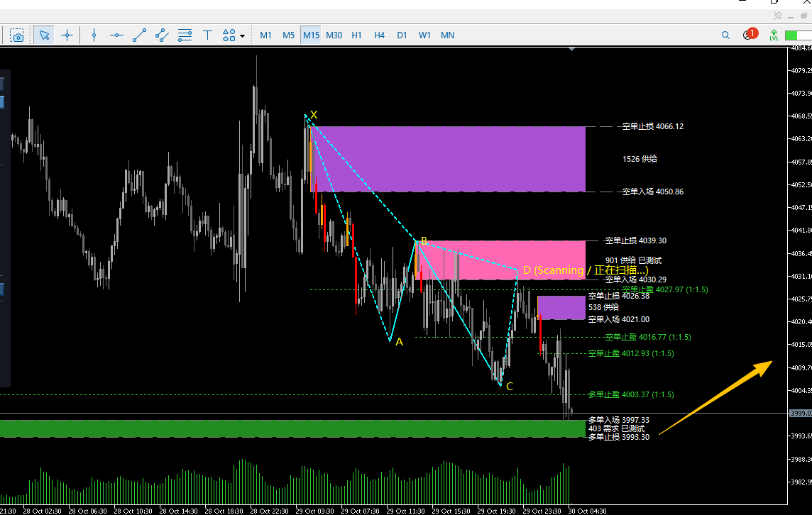Open the search magnifier
This screenshot has height=515, width=812.
pyautogui.click(x=725, y=35)
